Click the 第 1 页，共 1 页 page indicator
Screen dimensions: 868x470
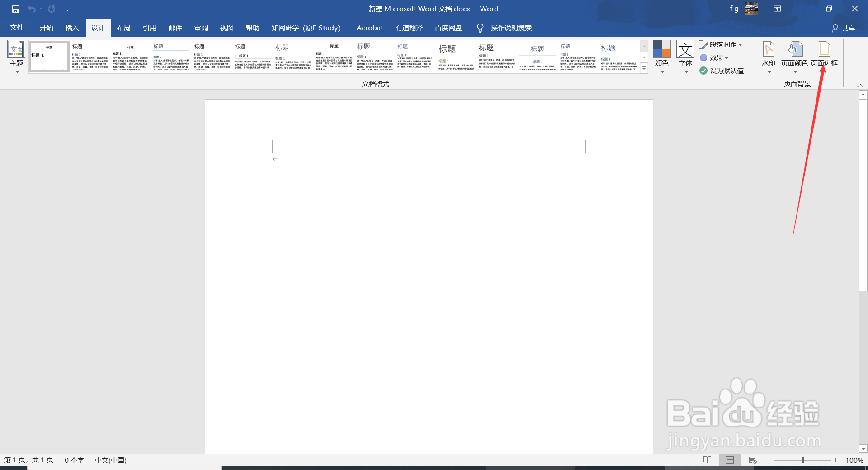pyautogui.click(x=29, y=460)
